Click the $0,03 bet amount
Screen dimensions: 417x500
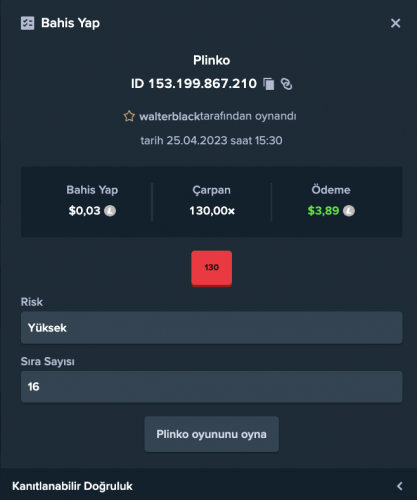(x=84, y=211)
